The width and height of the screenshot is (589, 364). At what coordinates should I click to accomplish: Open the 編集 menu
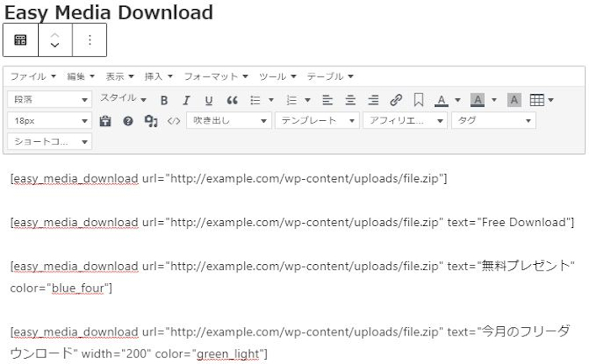click(x=81, y=76)
